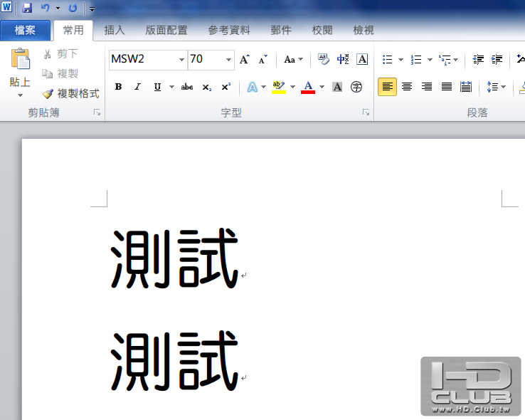Click the 貼上 paste clipboard icon

20,58
